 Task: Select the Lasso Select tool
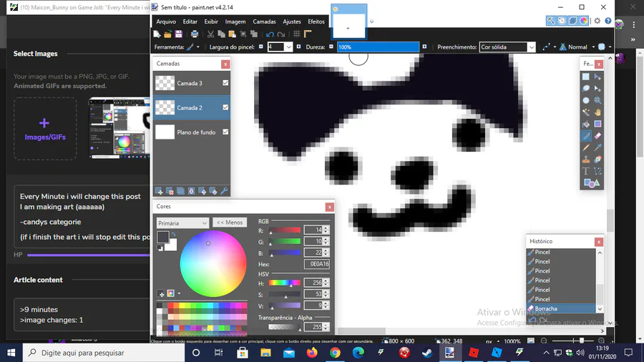[585, 89]
